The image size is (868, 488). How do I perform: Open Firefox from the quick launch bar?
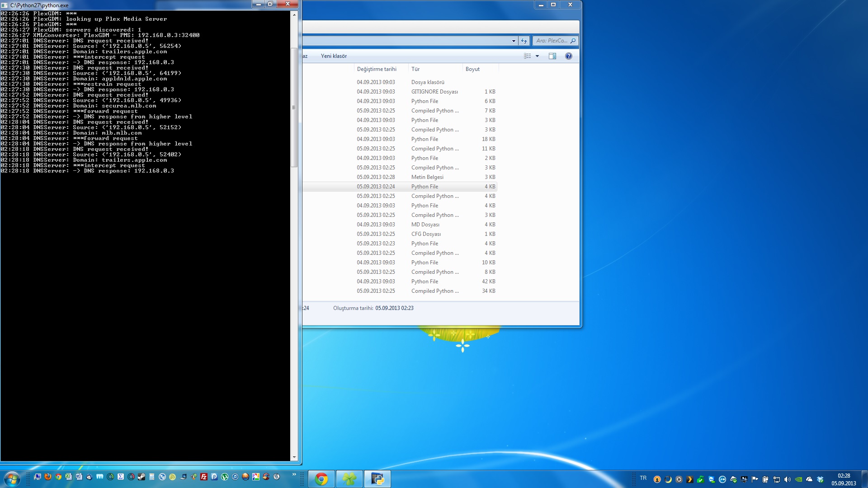coord(48,477)
